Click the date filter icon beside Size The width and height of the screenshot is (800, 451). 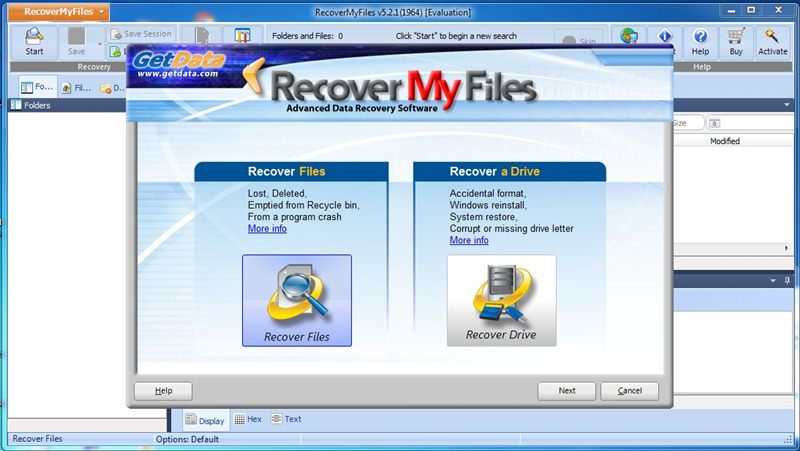[715, 123]
